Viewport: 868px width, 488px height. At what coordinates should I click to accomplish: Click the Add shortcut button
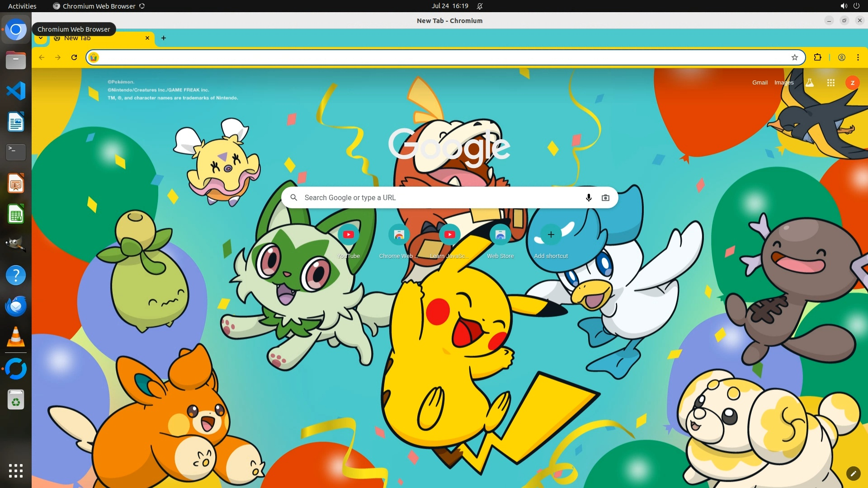[x=551, y=235]
